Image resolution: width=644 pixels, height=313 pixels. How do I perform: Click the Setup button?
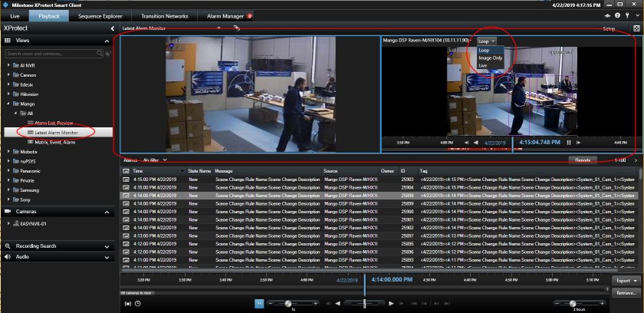[x=609, y=29]
